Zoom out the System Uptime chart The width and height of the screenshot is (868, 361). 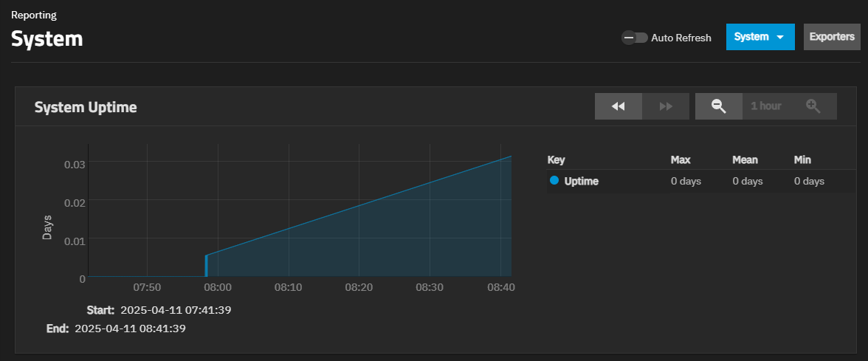coord(718,106)
